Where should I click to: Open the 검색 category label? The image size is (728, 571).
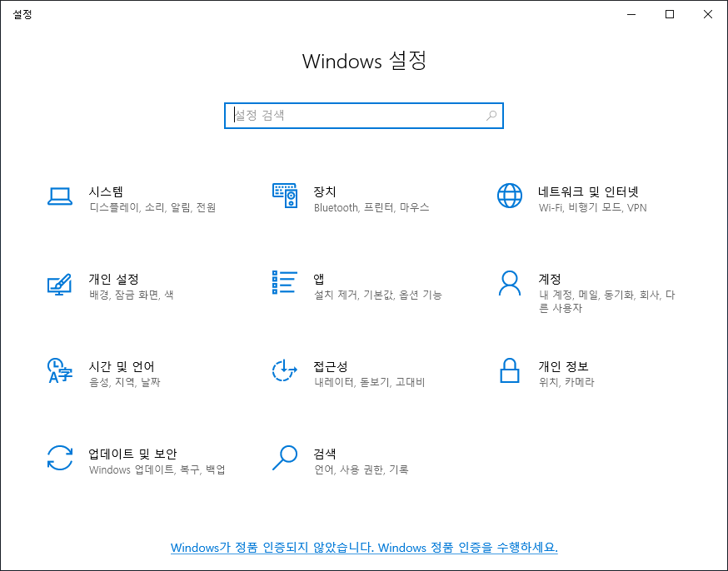coord(325,454)
